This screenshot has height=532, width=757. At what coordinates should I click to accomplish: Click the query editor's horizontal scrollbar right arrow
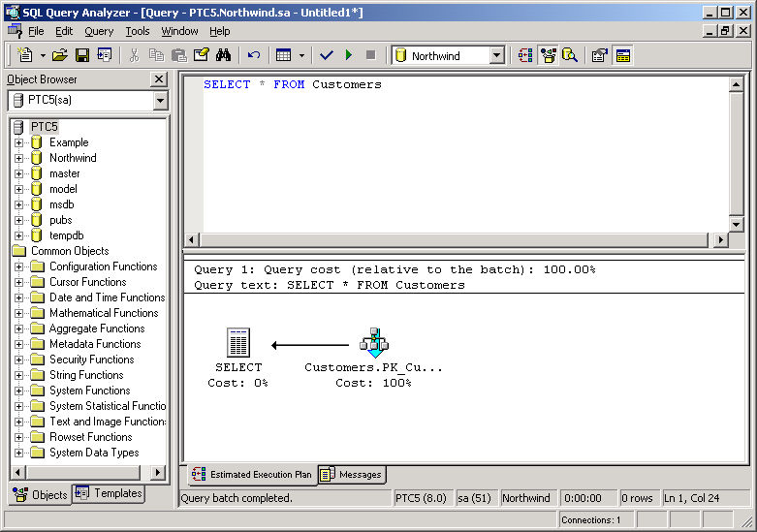720,239
